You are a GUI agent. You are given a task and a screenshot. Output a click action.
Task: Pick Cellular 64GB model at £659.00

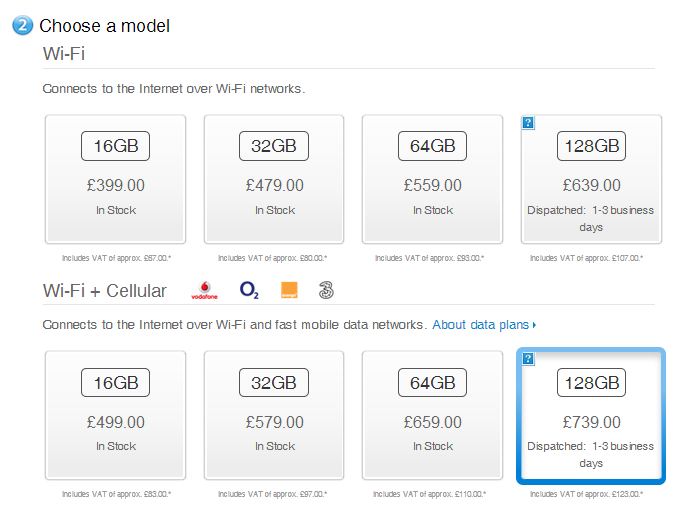tap(432, 414)
